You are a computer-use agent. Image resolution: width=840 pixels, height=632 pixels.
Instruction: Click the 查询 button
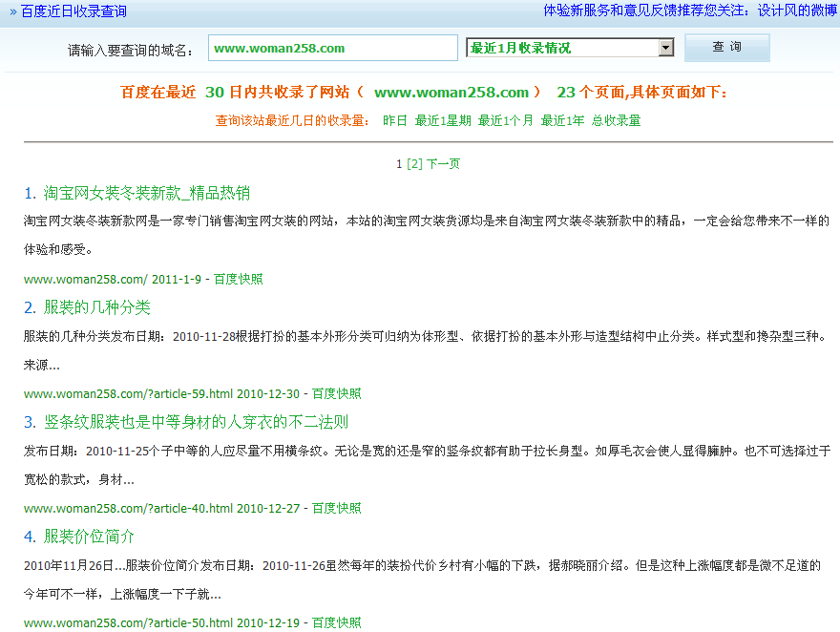(x=726, y=48)
